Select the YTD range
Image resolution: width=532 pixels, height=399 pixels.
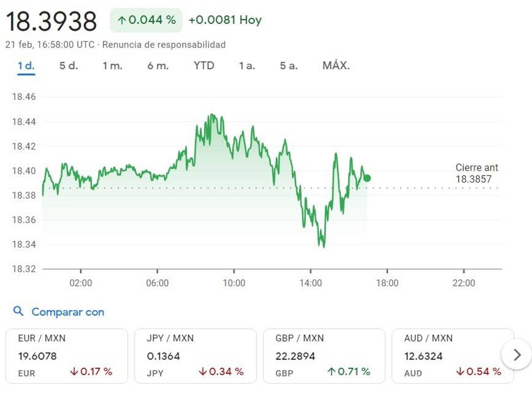point(204,66)
